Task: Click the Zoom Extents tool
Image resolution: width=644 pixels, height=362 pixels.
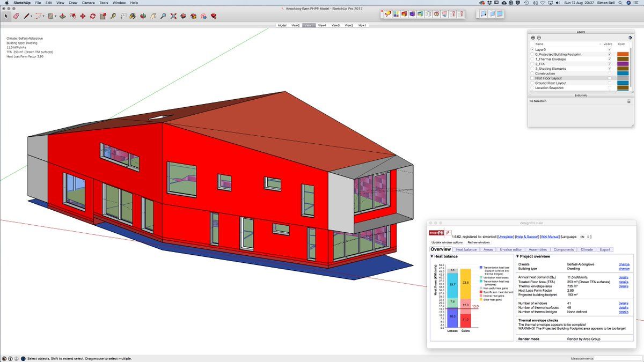Action: 173,16
